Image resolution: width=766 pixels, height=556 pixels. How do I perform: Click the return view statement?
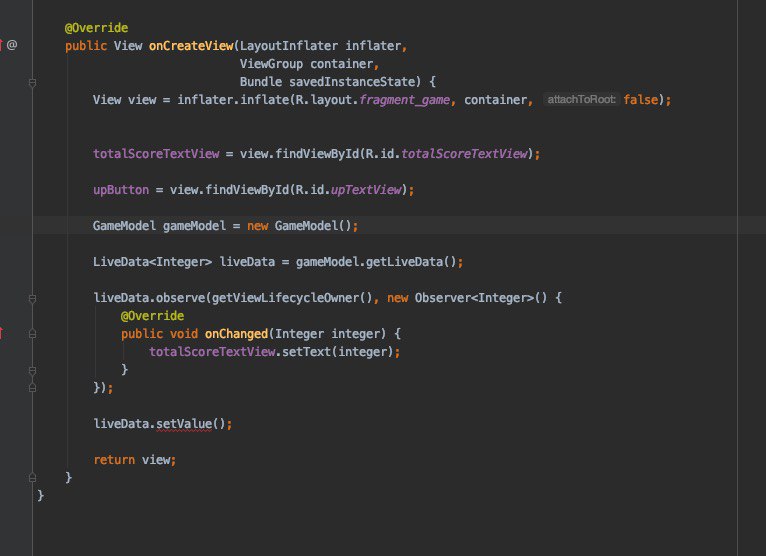pyautogui.click(x=134, y=460)
